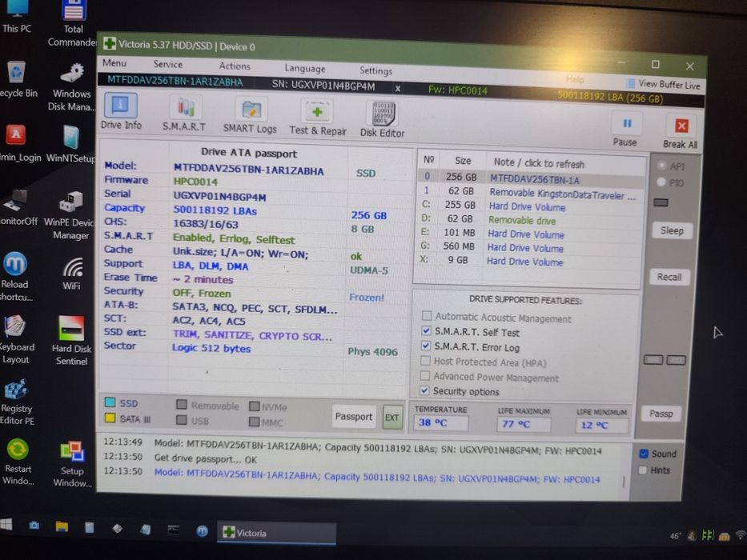Viewport: 747px width, 560px height.
Task: Toggle S.M.A.R.T. Self Test checkbox
Action: pos(426,330)
